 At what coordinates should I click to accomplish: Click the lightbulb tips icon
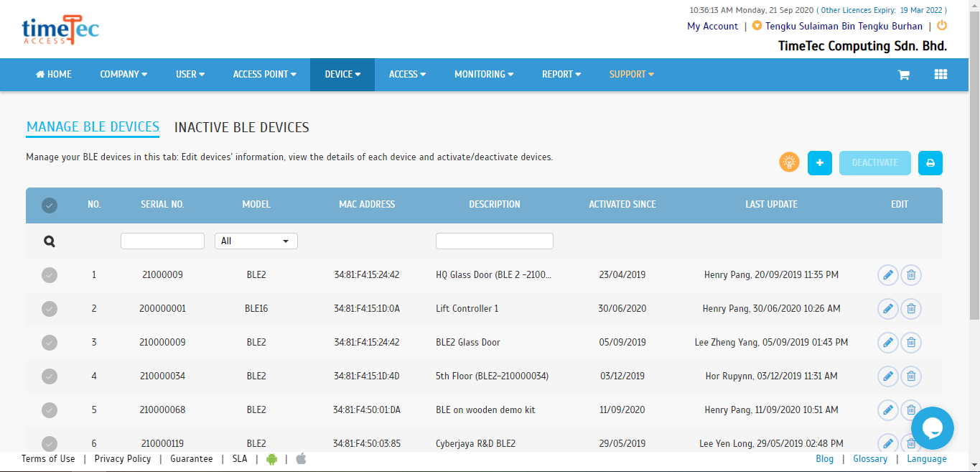pos(789,162)
